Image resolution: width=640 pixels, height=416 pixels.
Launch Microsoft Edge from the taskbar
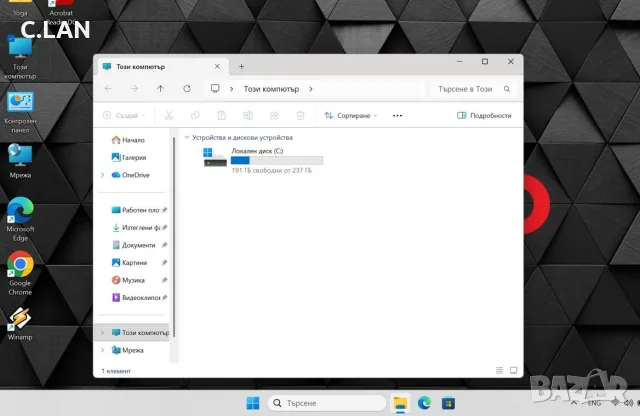pyautogui.click(x=424, y=403)
